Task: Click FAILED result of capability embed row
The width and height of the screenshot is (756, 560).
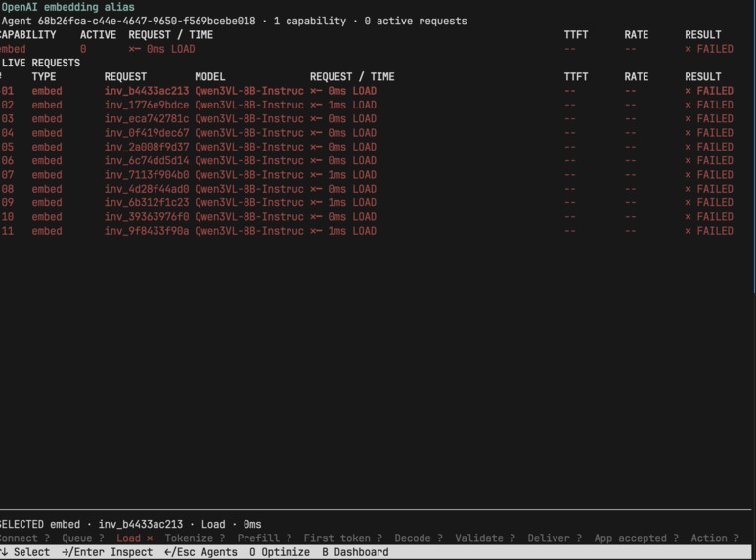Action: coord(709,49)
